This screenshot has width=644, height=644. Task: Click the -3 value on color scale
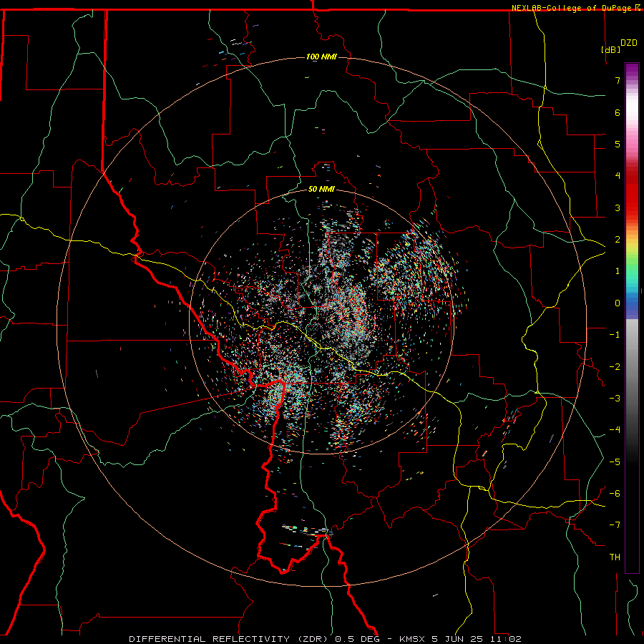[x=615, y=399]
